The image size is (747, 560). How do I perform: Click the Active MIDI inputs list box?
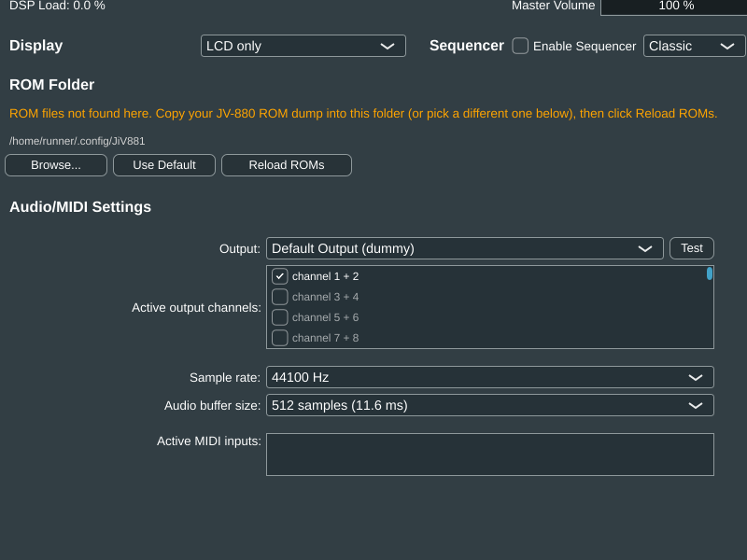point(489,455)
